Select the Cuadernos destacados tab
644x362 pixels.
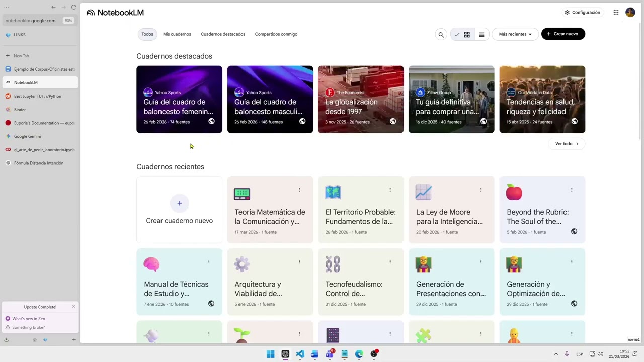pyautogui.click(x=223, y=34)
